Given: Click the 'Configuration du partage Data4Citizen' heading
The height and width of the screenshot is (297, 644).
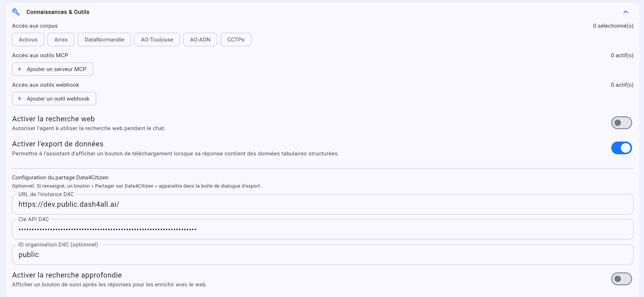Looking at the screenshot, I should point(60,177).
